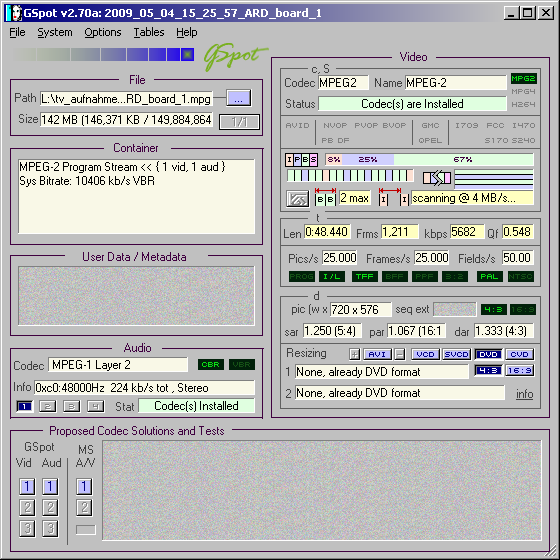This screenshot has width=560, height=560.
Task: Select the AVI resizing target
Action: pos(377,354)
